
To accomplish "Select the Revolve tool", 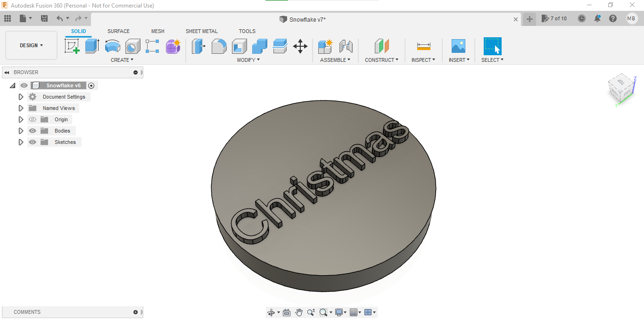I will tap(112, 46).
